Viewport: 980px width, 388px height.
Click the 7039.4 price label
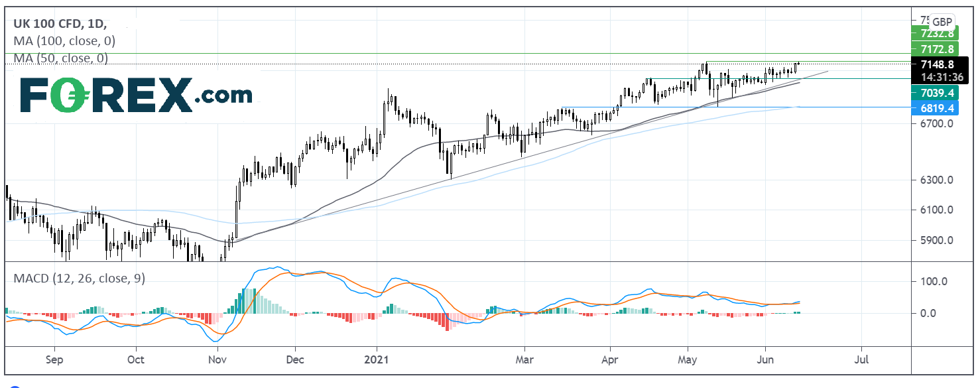click(x=936, y=92)
